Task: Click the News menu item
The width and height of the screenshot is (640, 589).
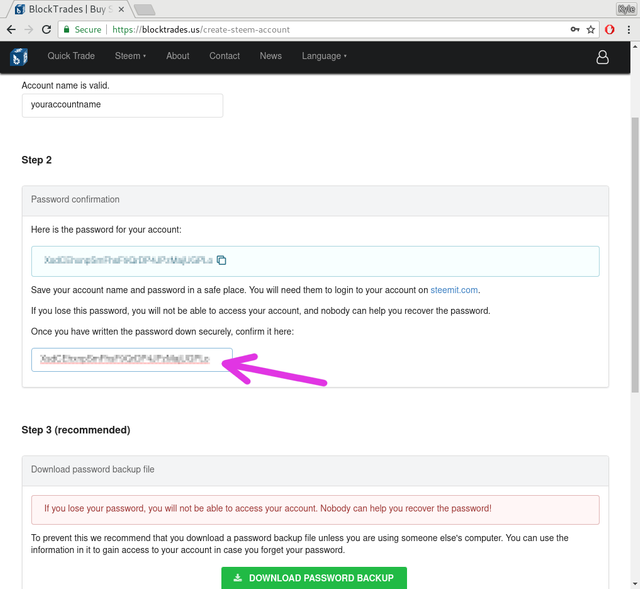Action: 271,56
